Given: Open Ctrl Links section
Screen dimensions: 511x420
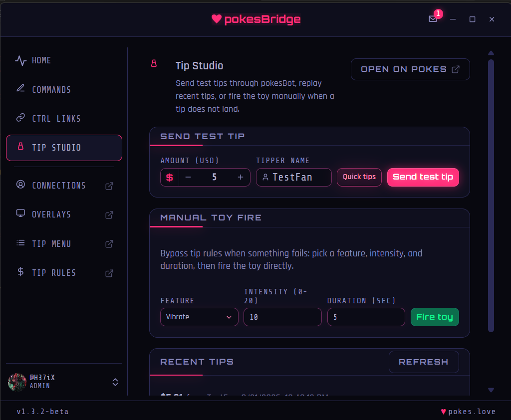Looking at the screenshot, I should (64, 118).
